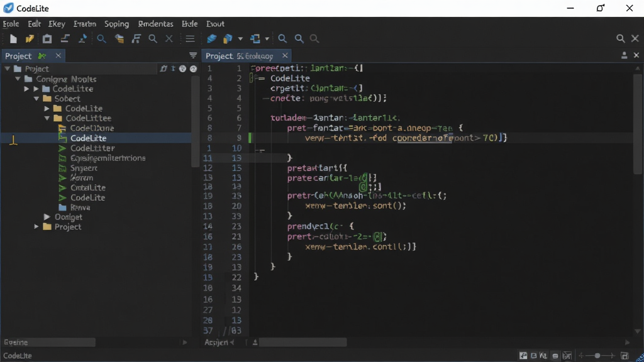Toggle the fold marker on code line 2

tap(252, 78)
